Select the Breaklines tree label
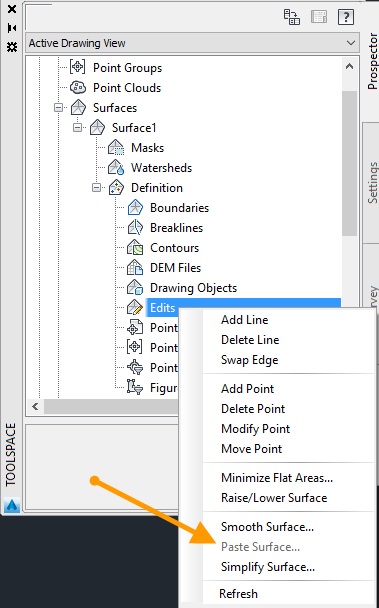The image size is (379, 608). point(176,228)
